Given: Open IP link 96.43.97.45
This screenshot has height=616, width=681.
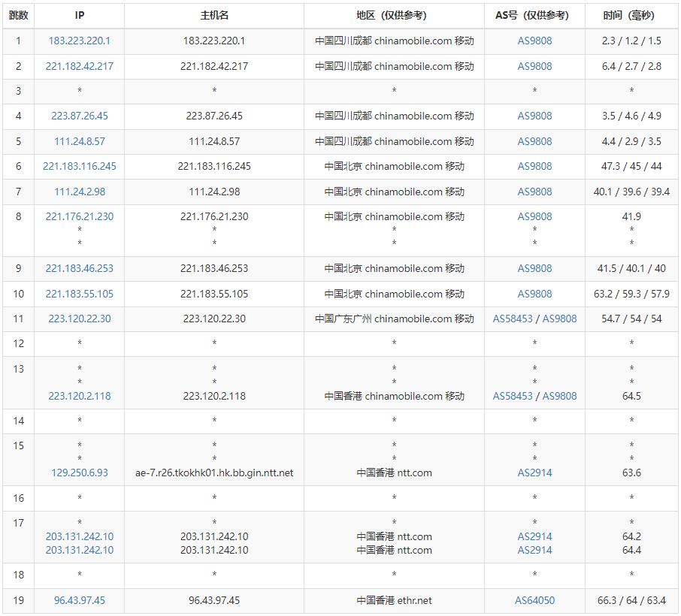Looking at the screenshot, I should click(80, 601).
